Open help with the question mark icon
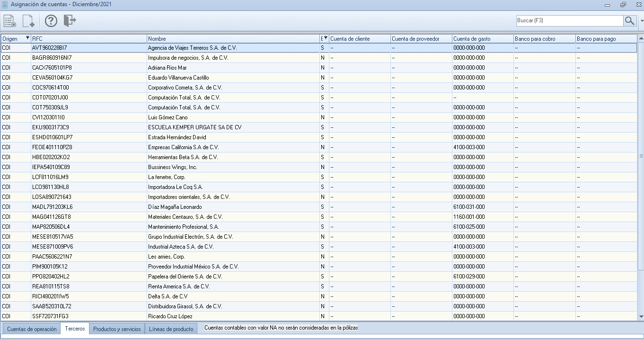Image resolution: width=644 pixels, height=340 pixels. pyautogui.click(x=51, y=21)
